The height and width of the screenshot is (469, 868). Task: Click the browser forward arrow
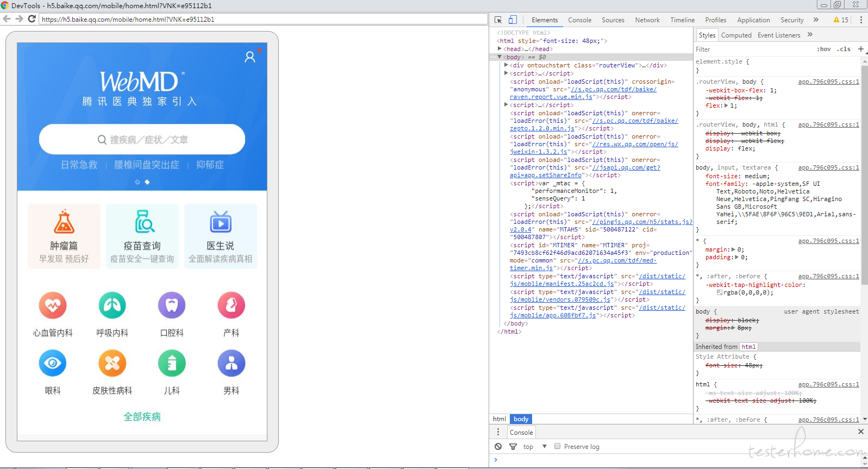pos(19,19)
